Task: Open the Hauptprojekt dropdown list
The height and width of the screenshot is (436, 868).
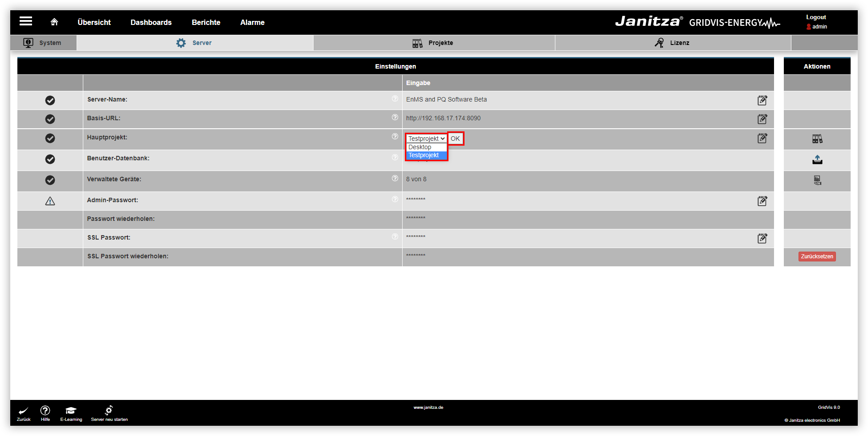Action: [425, 139]
